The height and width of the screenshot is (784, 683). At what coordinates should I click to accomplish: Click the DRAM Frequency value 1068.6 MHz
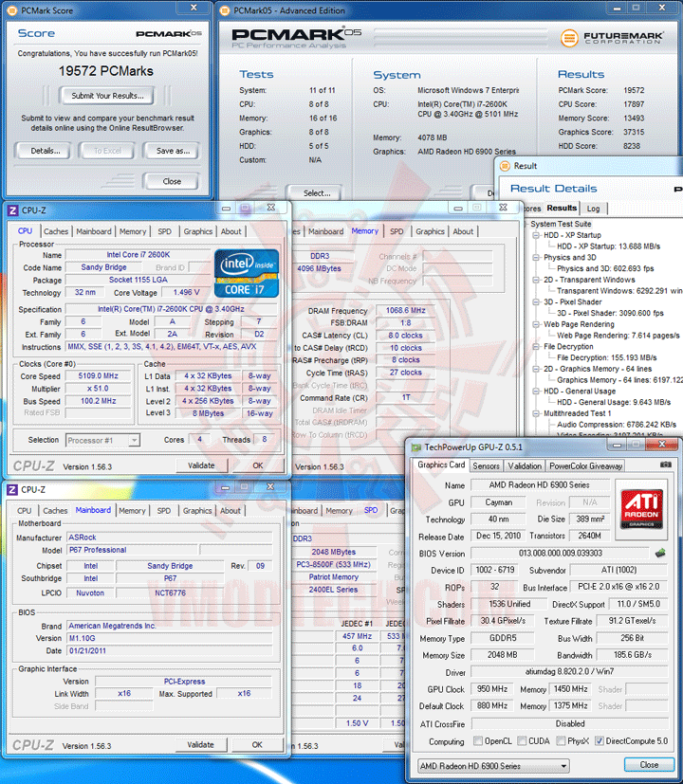405,311
